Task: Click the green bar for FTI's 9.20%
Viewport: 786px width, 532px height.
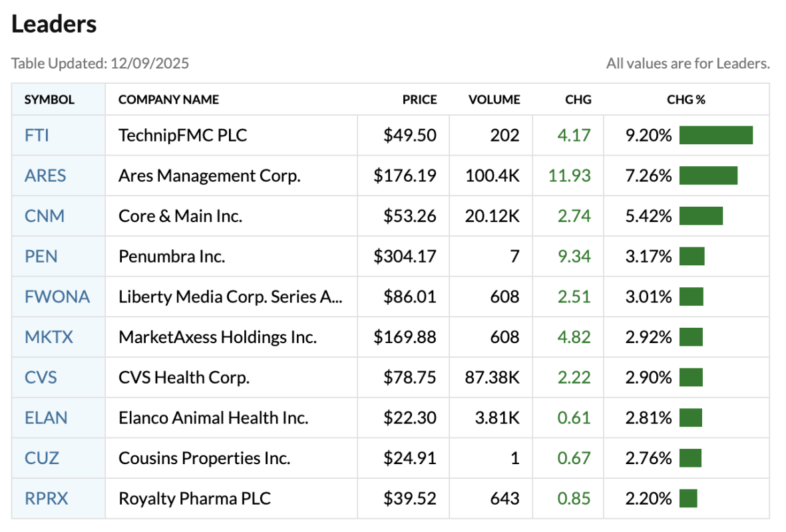Action: tap(715, 136)
